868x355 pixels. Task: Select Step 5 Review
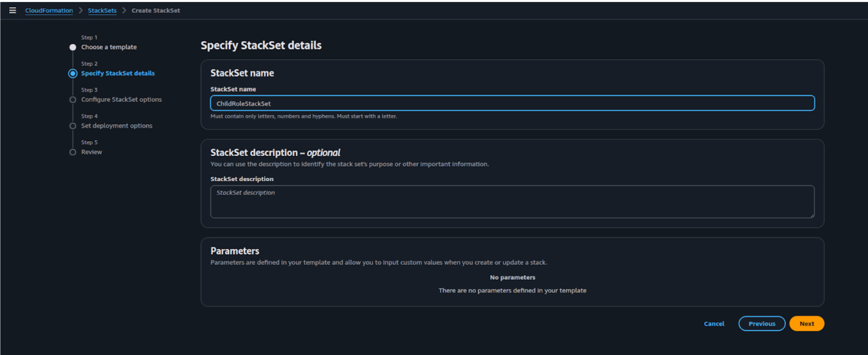pos(92,152)
